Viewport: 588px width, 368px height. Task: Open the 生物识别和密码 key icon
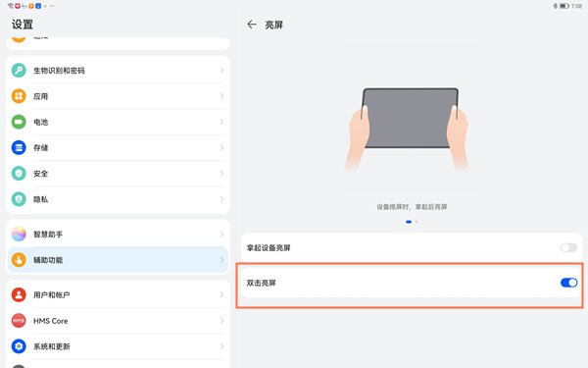click(x=19, y=71)
